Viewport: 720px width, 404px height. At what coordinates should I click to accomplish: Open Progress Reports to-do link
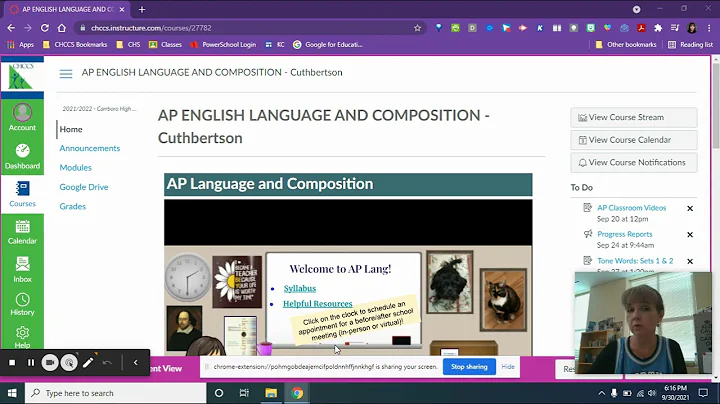[624, 234]
